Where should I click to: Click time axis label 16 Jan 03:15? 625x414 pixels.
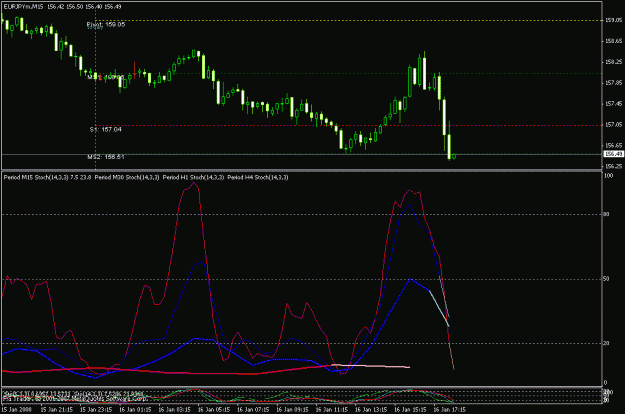tap(175, 410)
